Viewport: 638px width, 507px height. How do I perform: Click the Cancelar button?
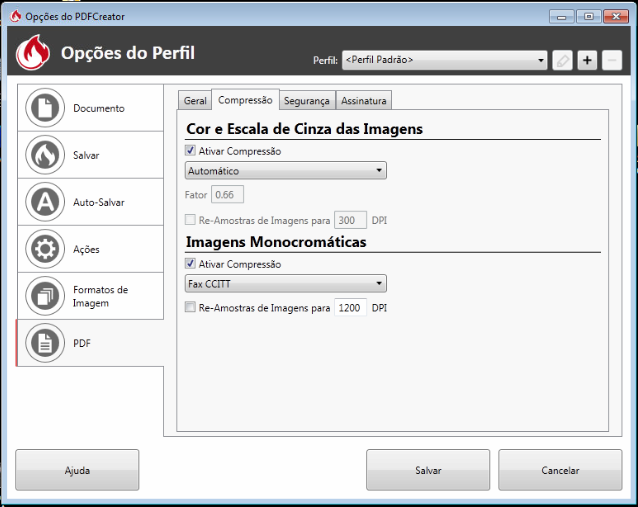pos(560,470)
